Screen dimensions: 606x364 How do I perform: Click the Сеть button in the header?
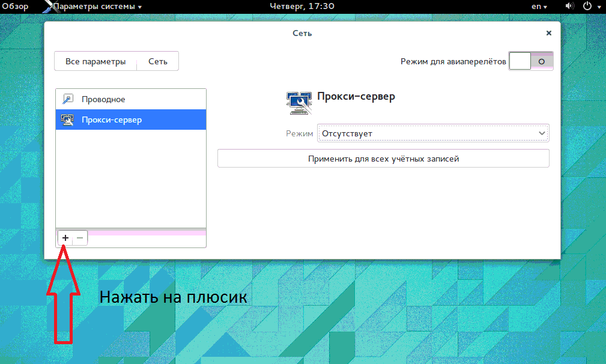pyautogui.click(x=158, y=61)
